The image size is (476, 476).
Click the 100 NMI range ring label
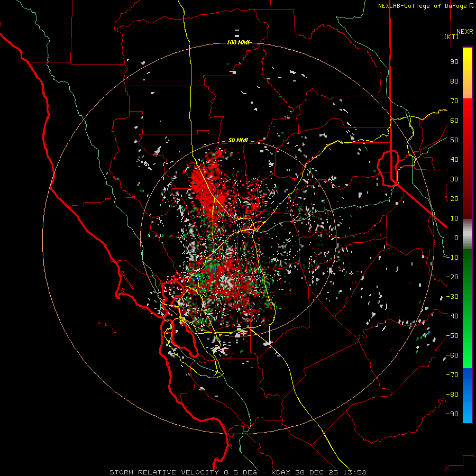(x=237, y=42)
